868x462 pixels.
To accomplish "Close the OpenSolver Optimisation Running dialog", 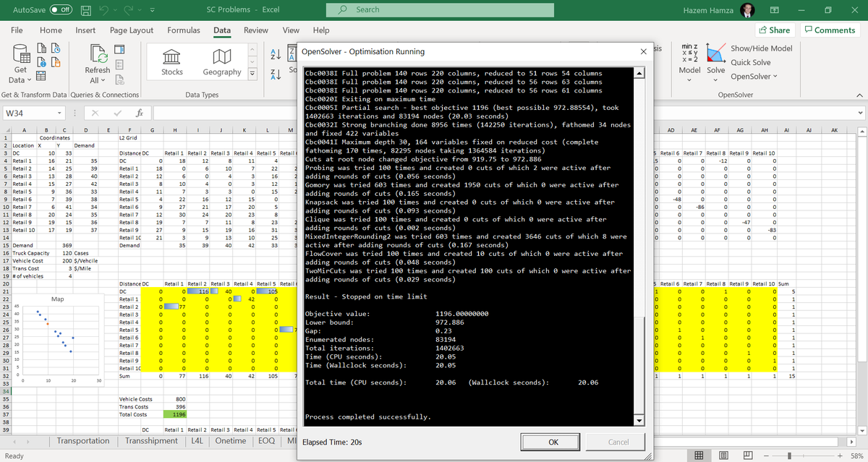I will click(644, 52).
